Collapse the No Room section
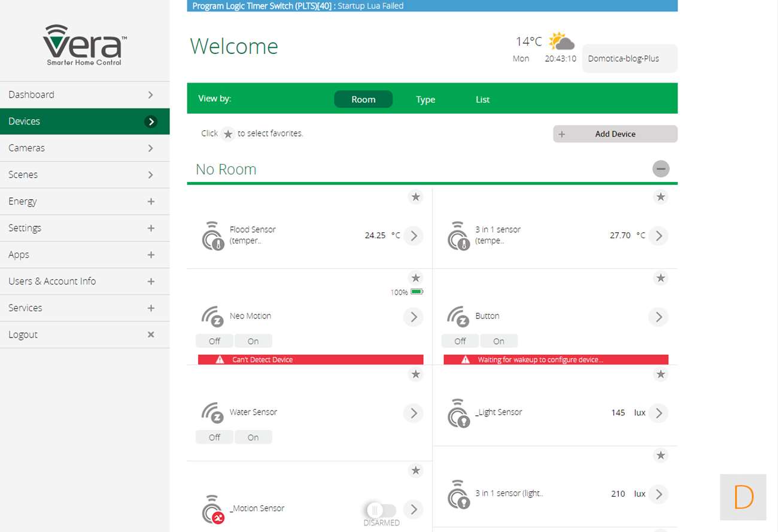 click(x=661, y=169)
